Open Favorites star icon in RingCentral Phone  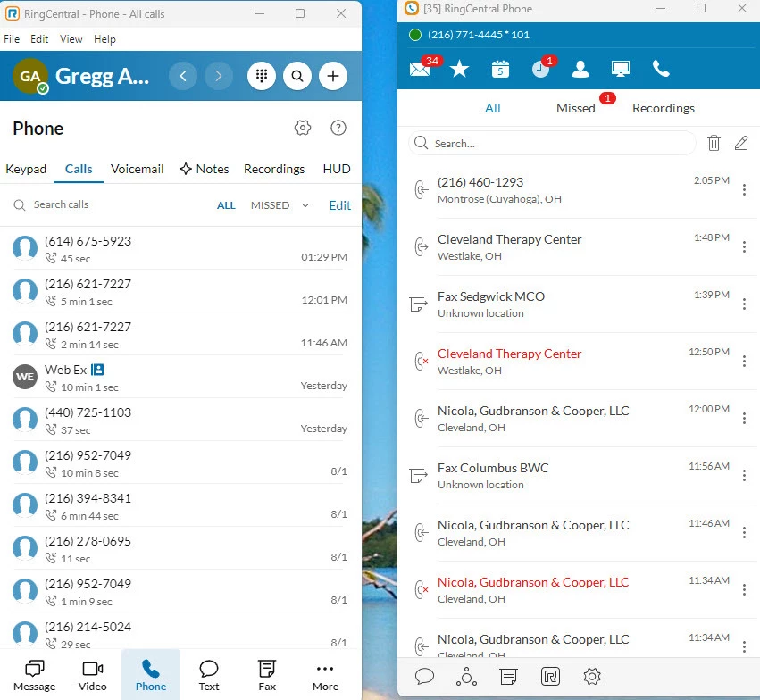pos(460,69)
